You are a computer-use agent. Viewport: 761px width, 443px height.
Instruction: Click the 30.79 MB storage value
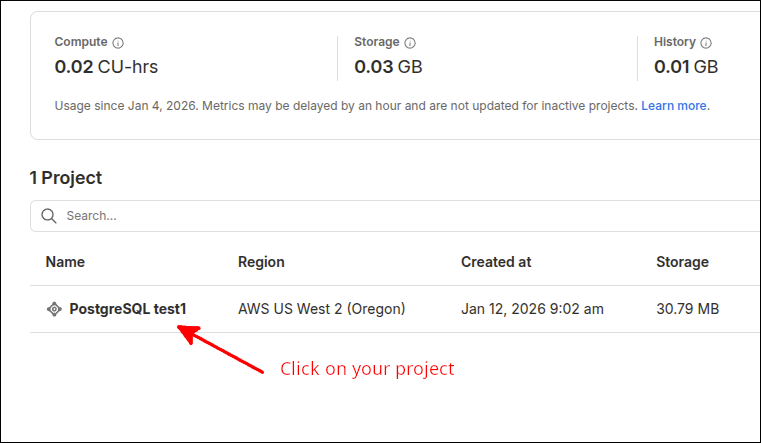687,309
